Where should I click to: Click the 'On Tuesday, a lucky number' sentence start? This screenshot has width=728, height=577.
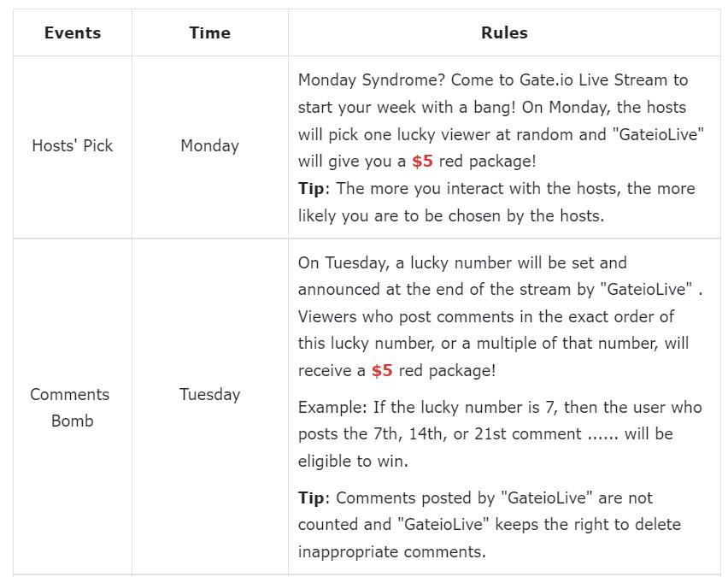point(410,262)
